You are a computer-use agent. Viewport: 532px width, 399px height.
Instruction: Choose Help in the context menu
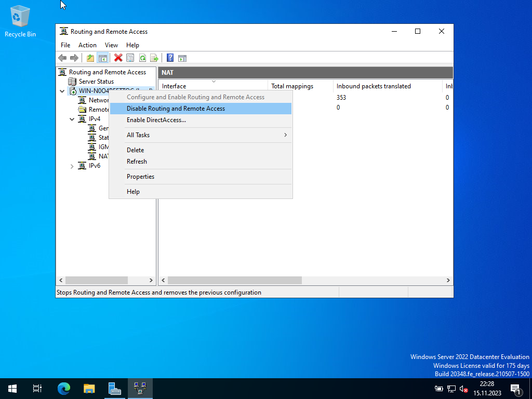201,192
